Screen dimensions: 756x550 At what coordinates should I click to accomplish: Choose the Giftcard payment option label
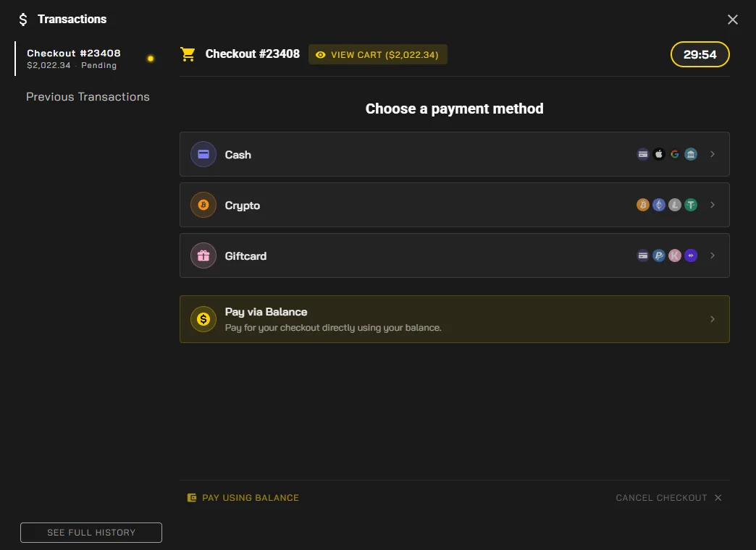[x=246, y=256]
